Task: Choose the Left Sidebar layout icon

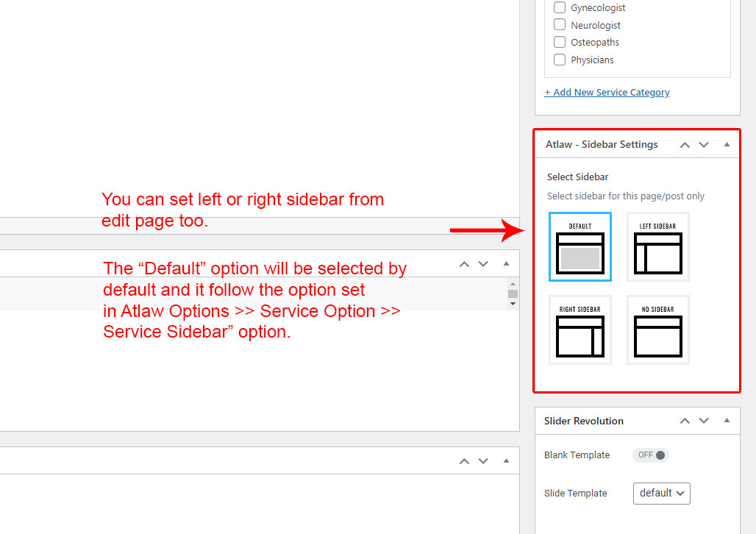Action: click(x=657, y=247)
